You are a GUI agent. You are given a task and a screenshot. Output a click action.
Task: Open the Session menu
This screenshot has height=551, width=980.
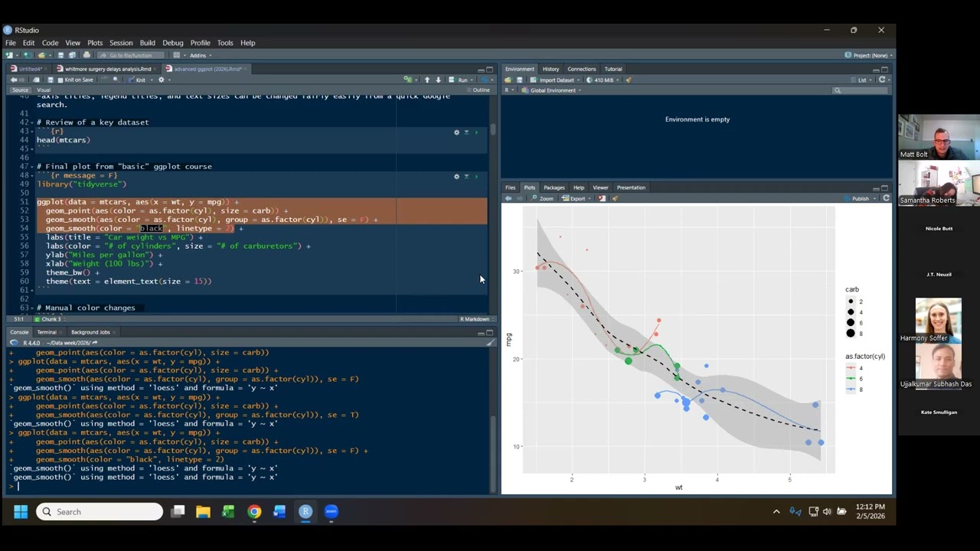click(x=120, y=43)
